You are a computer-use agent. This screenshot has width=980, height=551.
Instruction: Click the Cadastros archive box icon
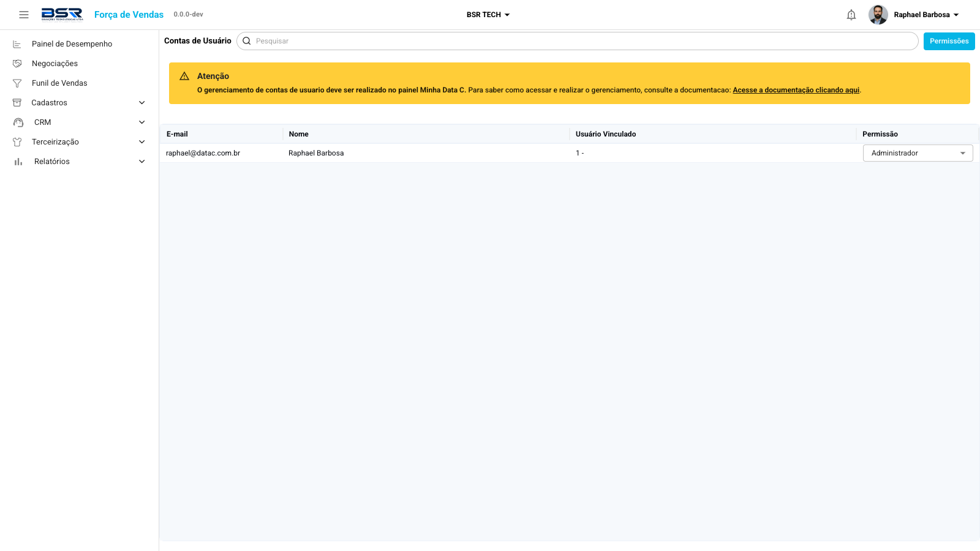pos(17,103)
